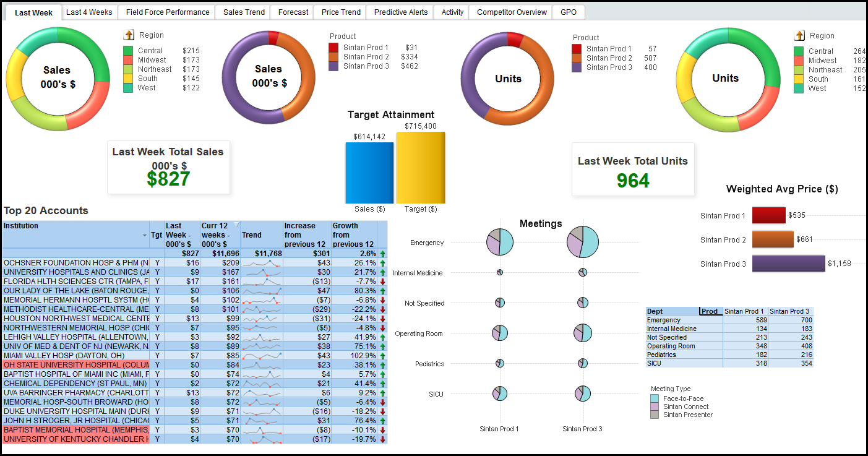868x456 pixels.
Task: Select OH STATE UNIVERSITY HOSPITAL row name
Action: coord(75,365)
